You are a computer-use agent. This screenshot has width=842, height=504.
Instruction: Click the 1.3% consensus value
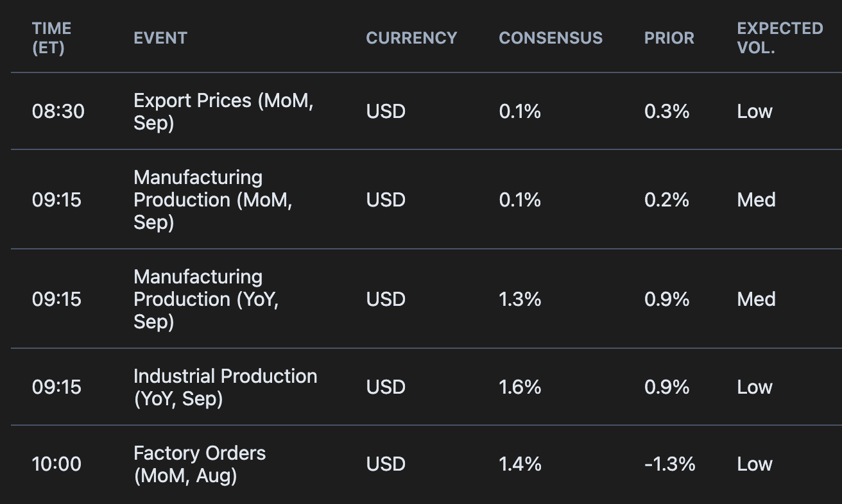(x=520, y=299)
